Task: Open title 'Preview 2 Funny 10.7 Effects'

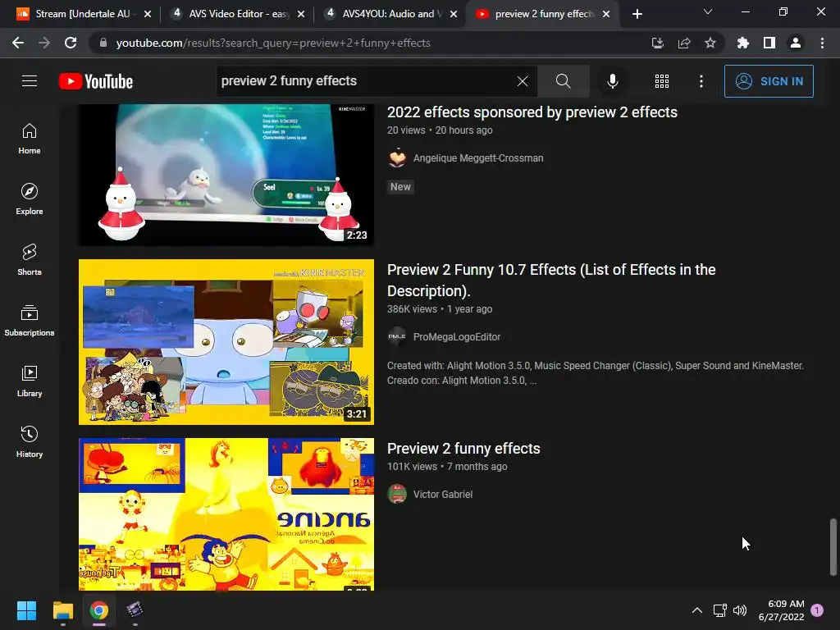Action: (x=551, y=281)
